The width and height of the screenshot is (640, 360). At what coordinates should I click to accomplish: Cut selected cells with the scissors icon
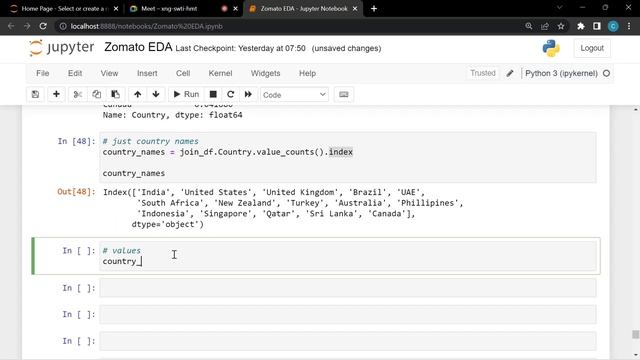point(78,94)
